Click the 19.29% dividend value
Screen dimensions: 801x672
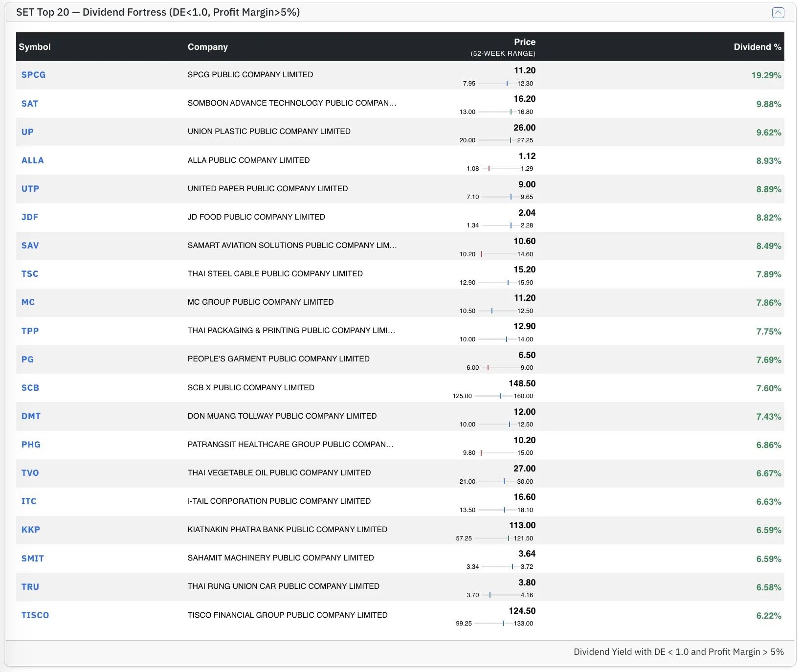point(766,75)
